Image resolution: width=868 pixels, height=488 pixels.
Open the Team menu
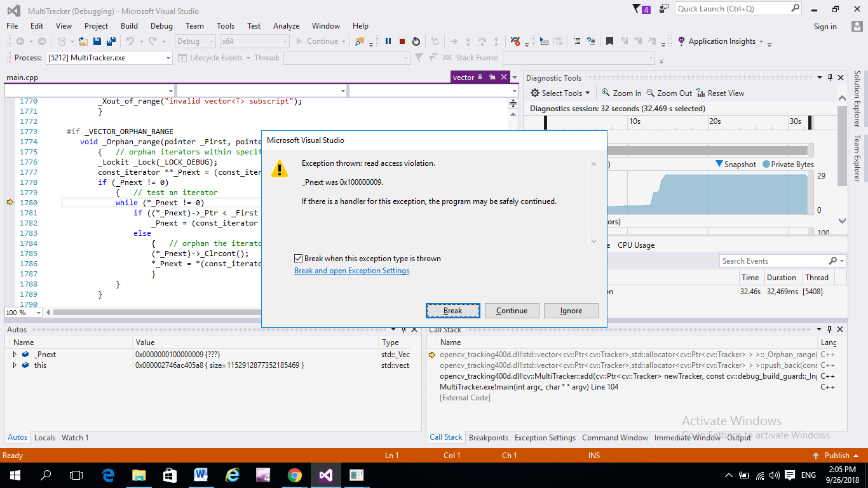coord(194,26)
